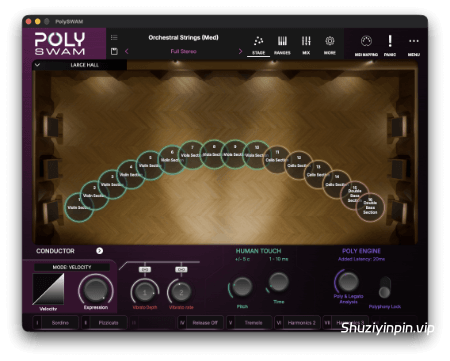
Task: Open the More settings tab
Action: [x=330, y=45]
